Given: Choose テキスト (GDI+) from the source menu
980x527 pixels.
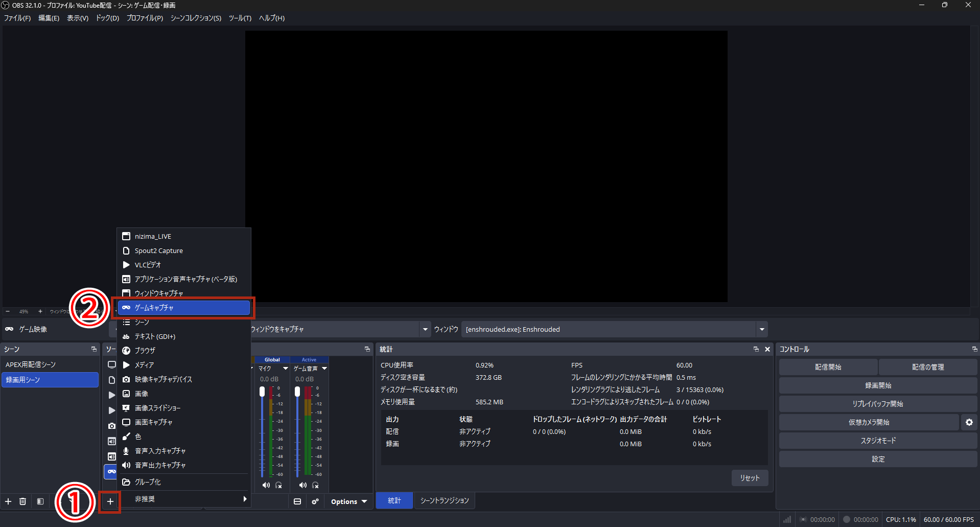Looking at the screenshot, I should pos(184,336).
